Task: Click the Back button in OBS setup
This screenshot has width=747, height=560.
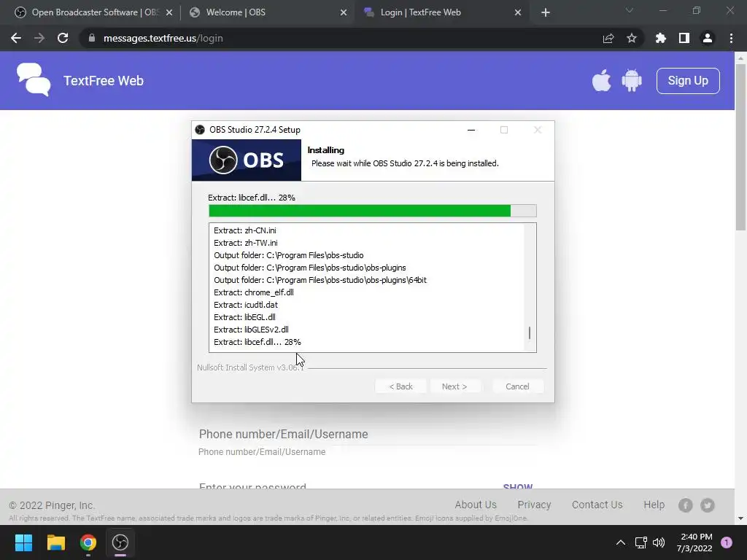Action: [x=400, y=386]
